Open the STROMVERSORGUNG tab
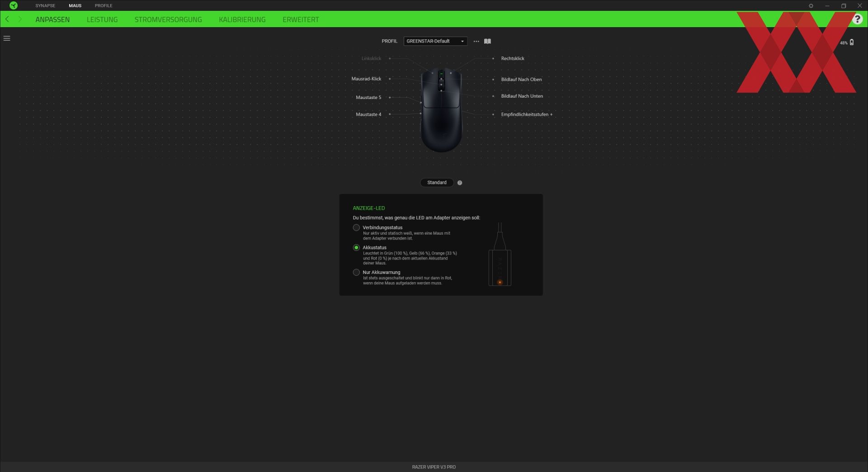This screenshot has width=868, height=472. tap(168, 19)
